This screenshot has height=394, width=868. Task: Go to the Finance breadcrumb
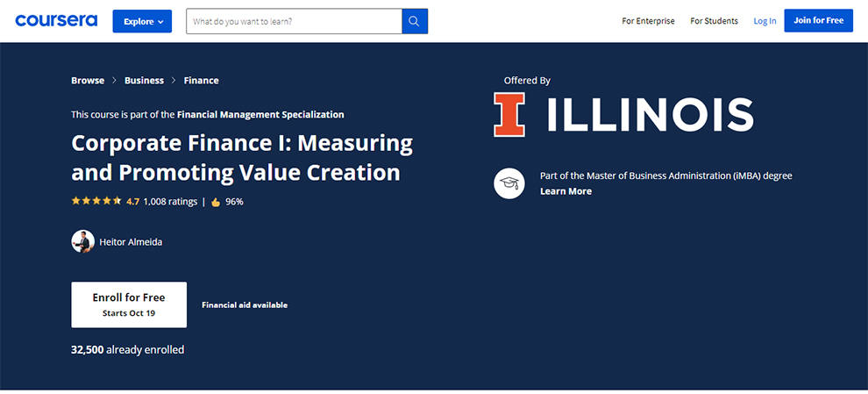tap(201, 81)
